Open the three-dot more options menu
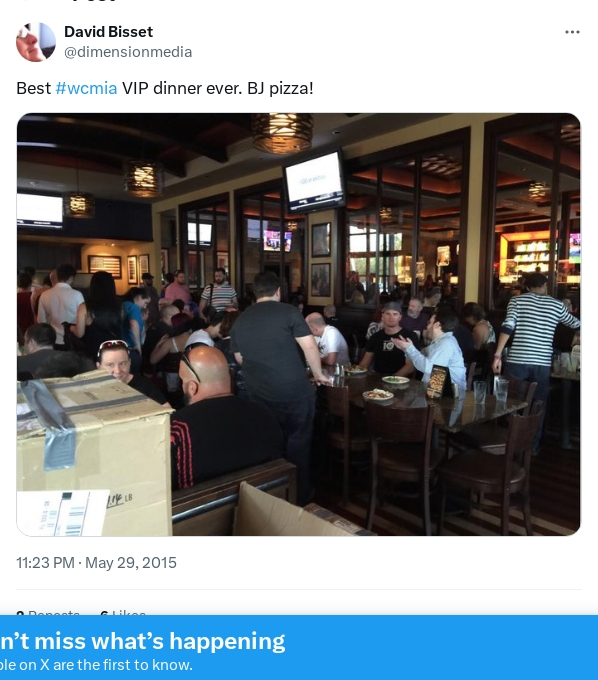Screen dimensions: 598x680 572,32
